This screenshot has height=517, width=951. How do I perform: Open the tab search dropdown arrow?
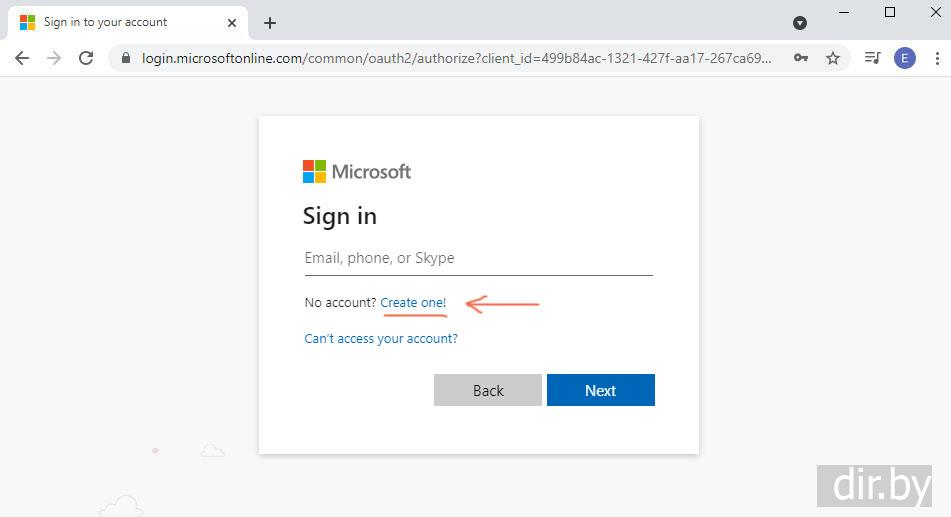(800, 22)
